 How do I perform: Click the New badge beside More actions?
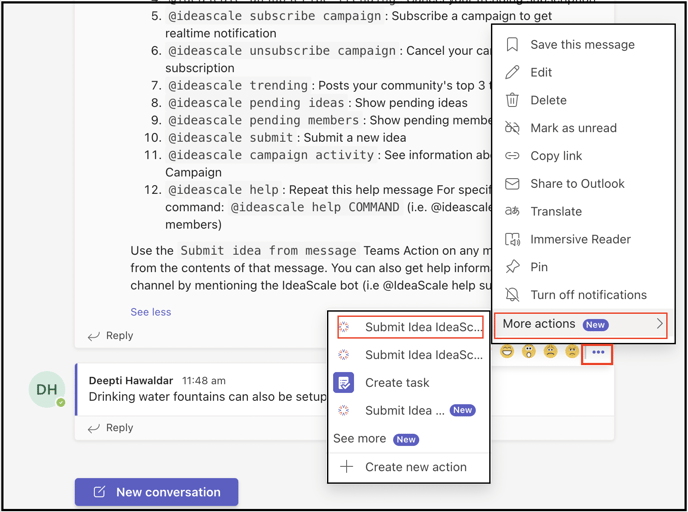[595, 325]
